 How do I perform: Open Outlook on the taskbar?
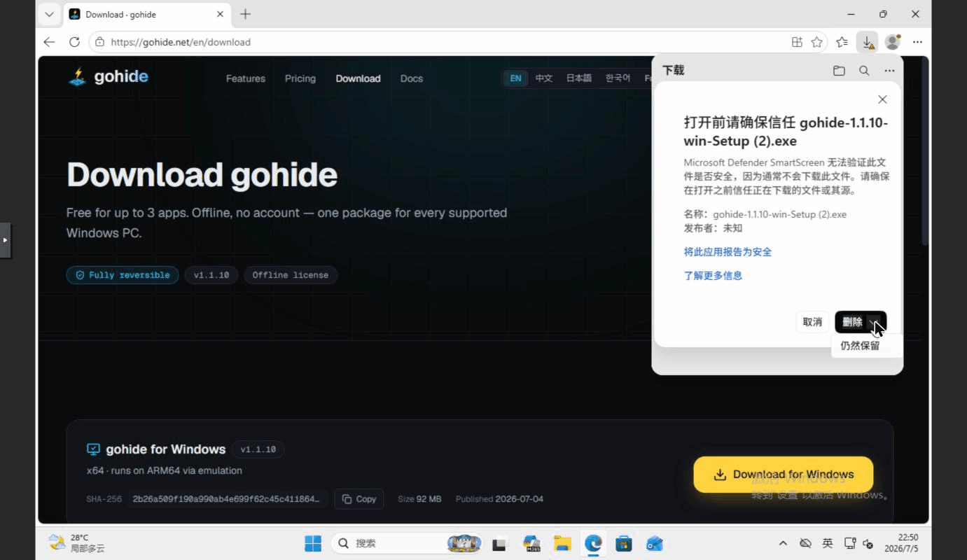click(655, 543)
